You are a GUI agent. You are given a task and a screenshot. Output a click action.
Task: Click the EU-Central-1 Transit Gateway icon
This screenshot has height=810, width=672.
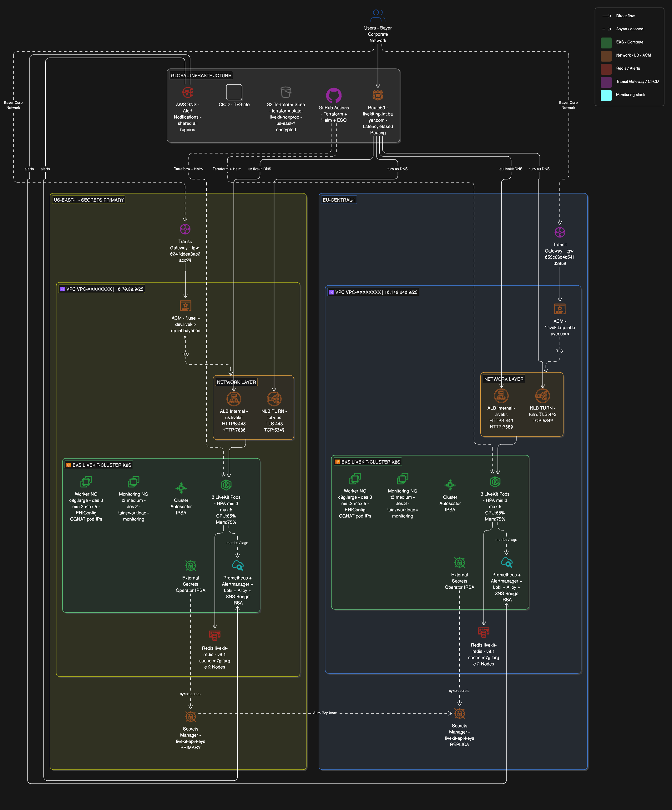(560, 232)
